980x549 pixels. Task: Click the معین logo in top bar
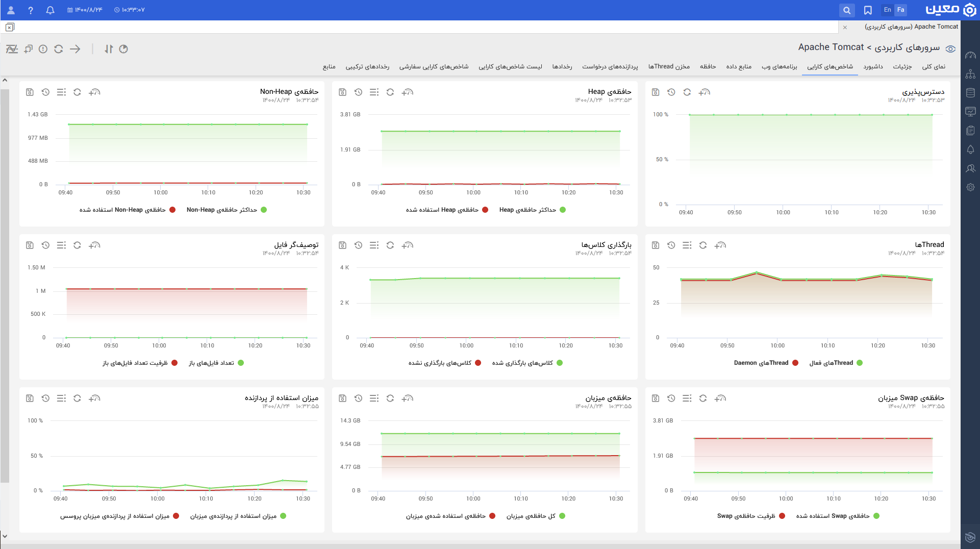pyautogui.click(x=951, y=10)
